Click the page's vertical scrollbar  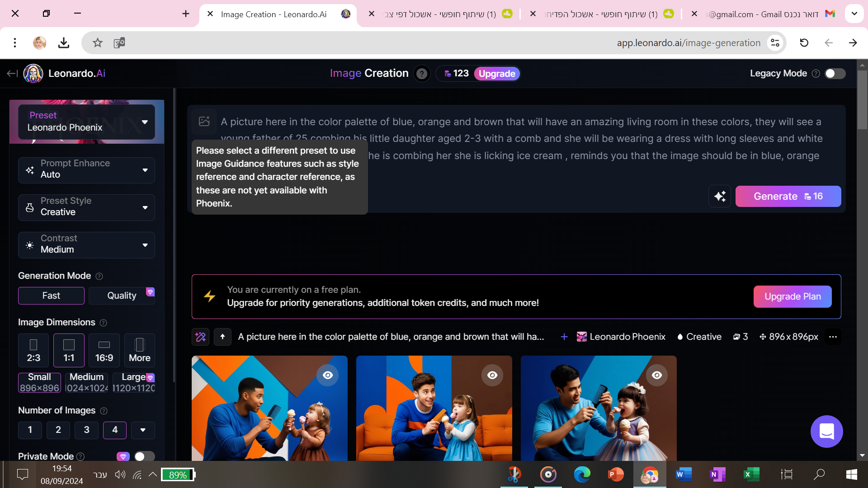click(x=862, y=99)
